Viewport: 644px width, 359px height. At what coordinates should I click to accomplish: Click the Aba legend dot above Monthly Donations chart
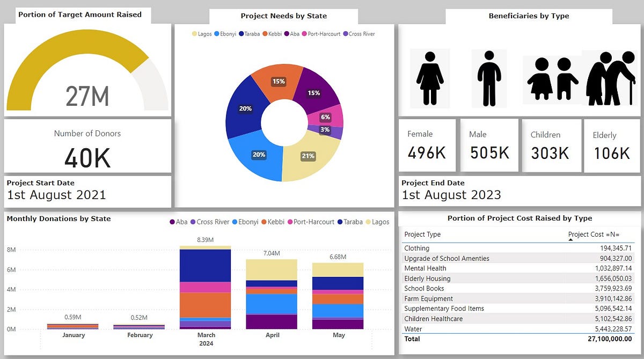pyautogui.click(x=171, y=222)
